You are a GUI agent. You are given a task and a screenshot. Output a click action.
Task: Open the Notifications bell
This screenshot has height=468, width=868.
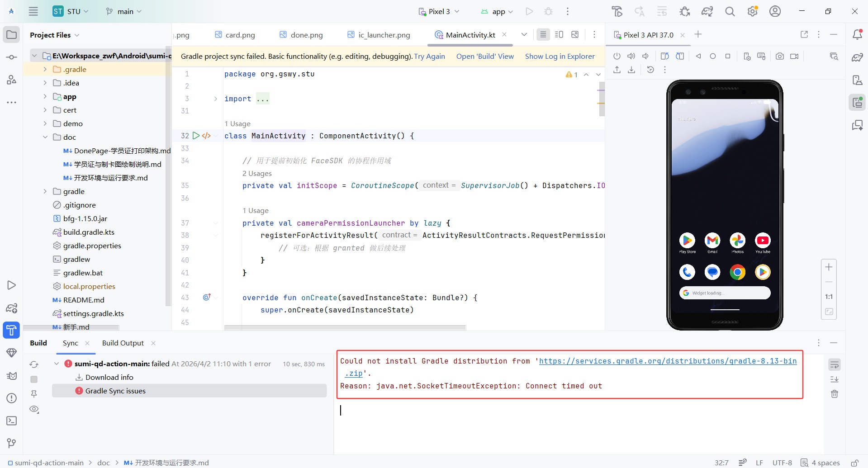point(857,35)
